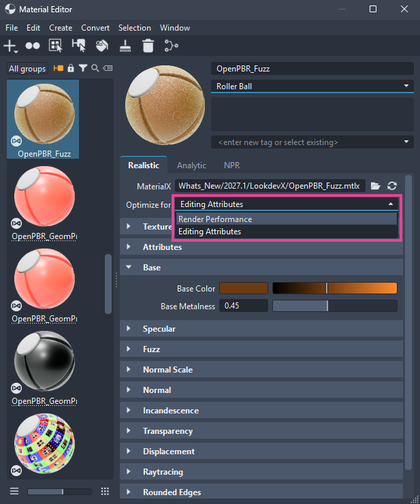The width and height of the screenshot is (420, 504).
Task: Expand the Displacement section
Action: coord(261,451)
